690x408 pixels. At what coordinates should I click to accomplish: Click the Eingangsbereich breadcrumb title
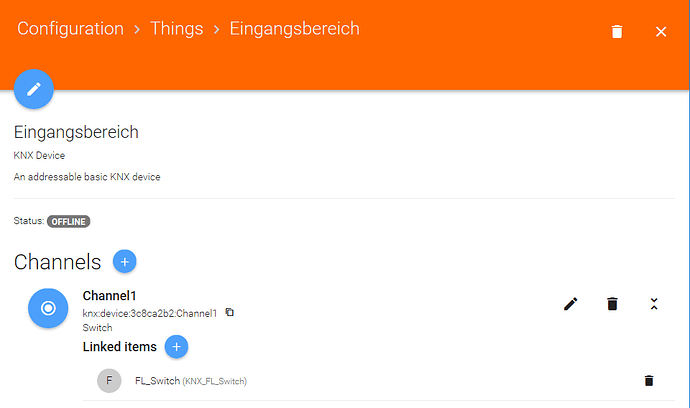295,28
